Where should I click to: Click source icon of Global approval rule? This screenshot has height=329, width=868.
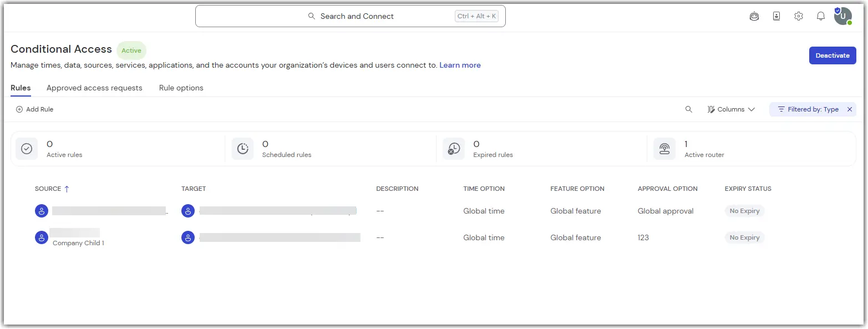[42, 211]
